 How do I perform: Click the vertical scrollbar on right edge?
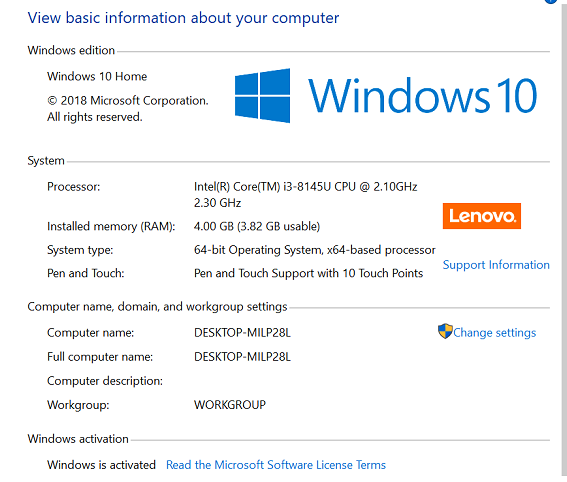click(x=562, y=239)
